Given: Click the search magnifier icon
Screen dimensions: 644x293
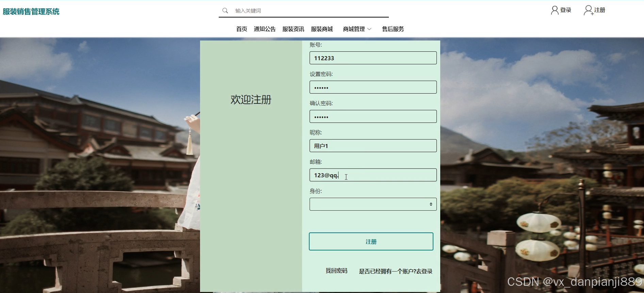Looking at the screenshot, I should click(225, 11).
